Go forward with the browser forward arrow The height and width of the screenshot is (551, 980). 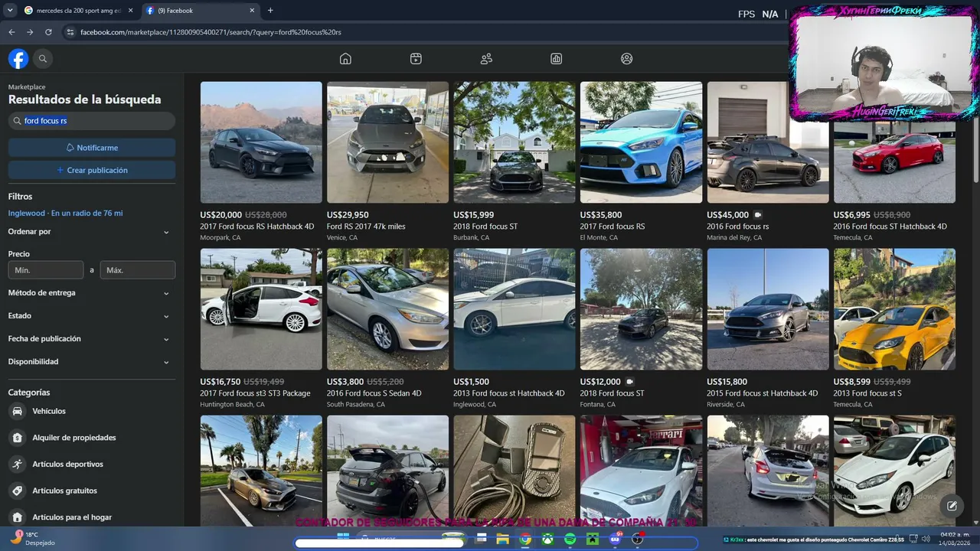tap(30, 32)
